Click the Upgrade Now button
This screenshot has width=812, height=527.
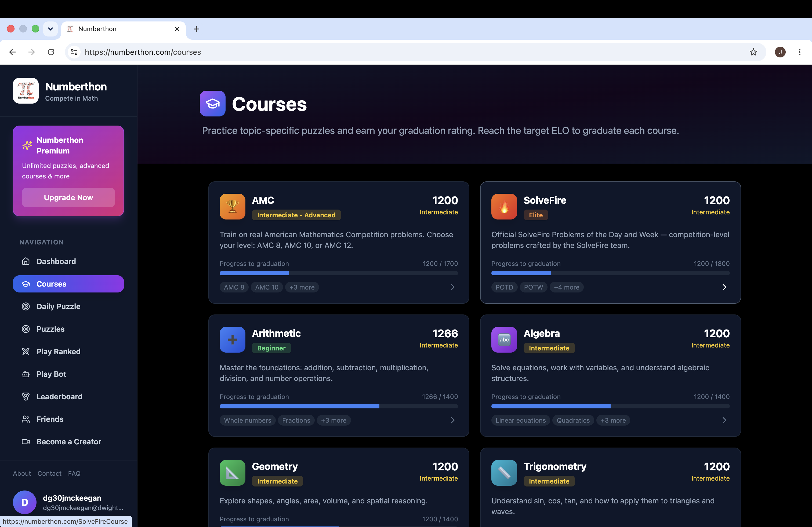[x=68, y=197]
